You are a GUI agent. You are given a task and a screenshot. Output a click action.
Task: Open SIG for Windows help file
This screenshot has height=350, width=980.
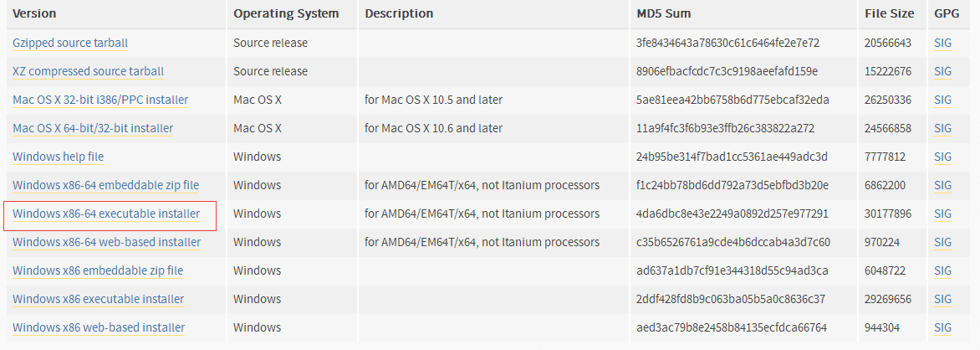943,157
